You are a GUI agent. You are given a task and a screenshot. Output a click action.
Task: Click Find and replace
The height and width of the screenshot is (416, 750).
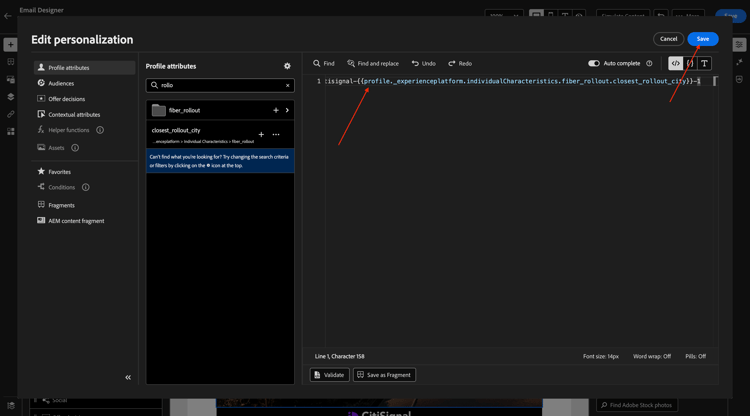pyautogui.click(x=373, y=64)
